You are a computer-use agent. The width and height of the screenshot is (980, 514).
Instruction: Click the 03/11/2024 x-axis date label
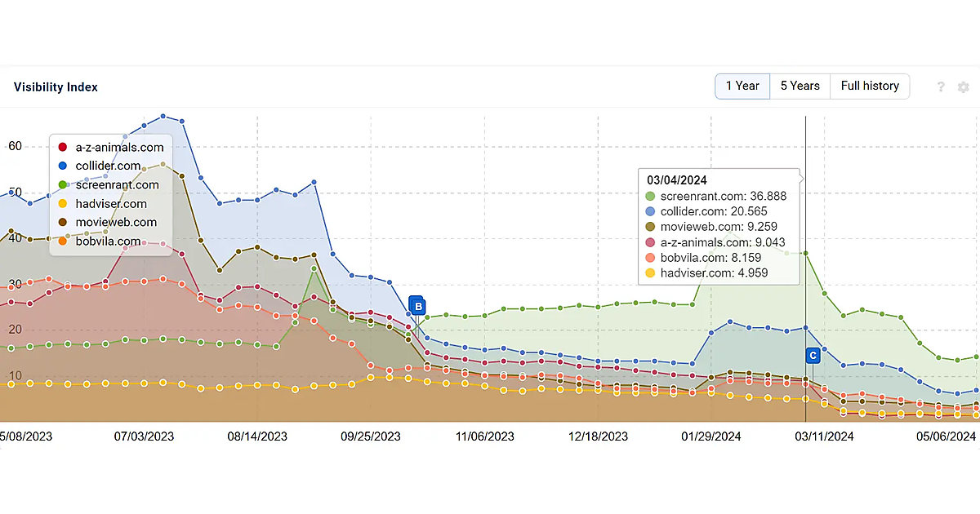pyautogui.click(x=824, y=436)
